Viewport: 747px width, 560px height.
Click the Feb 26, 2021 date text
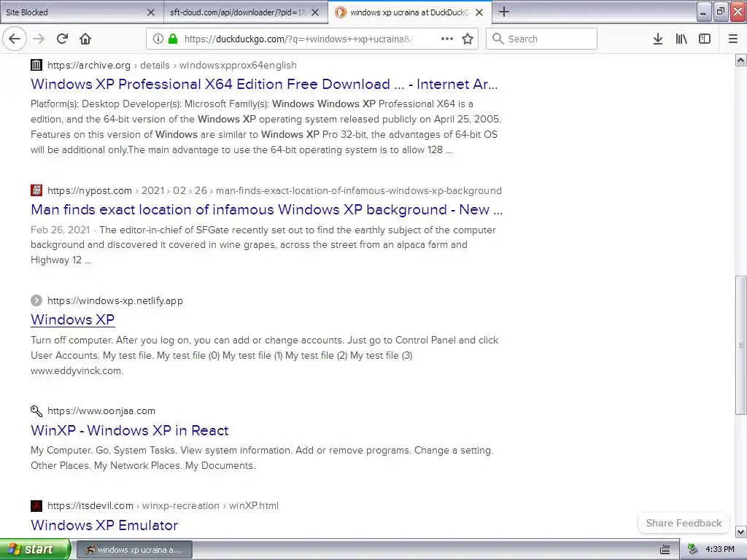pos(60,230)
